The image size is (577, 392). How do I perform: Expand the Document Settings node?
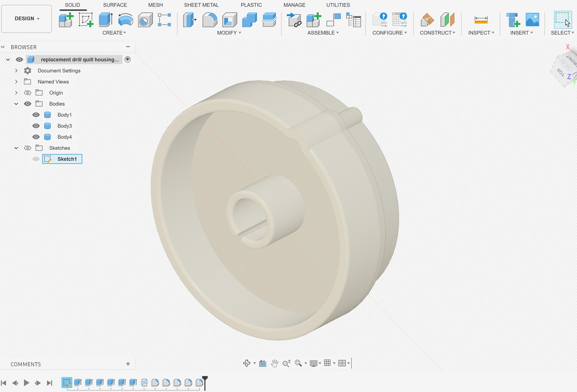[x=16, y=71]
